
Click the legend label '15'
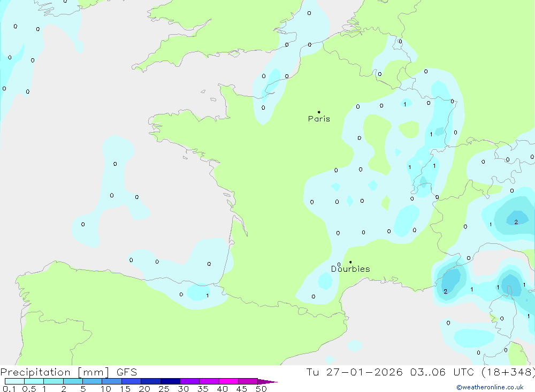[125, 389]
